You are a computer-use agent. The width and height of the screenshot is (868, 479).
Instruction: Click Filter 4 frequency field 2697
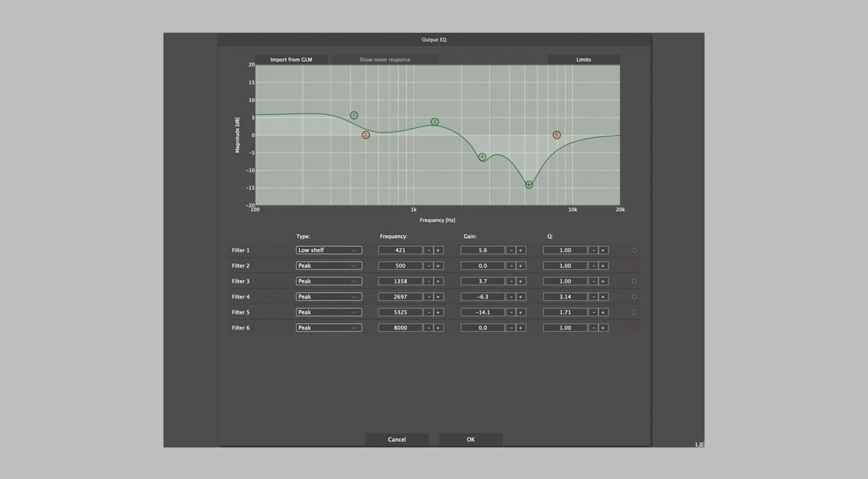coord(400,296)
